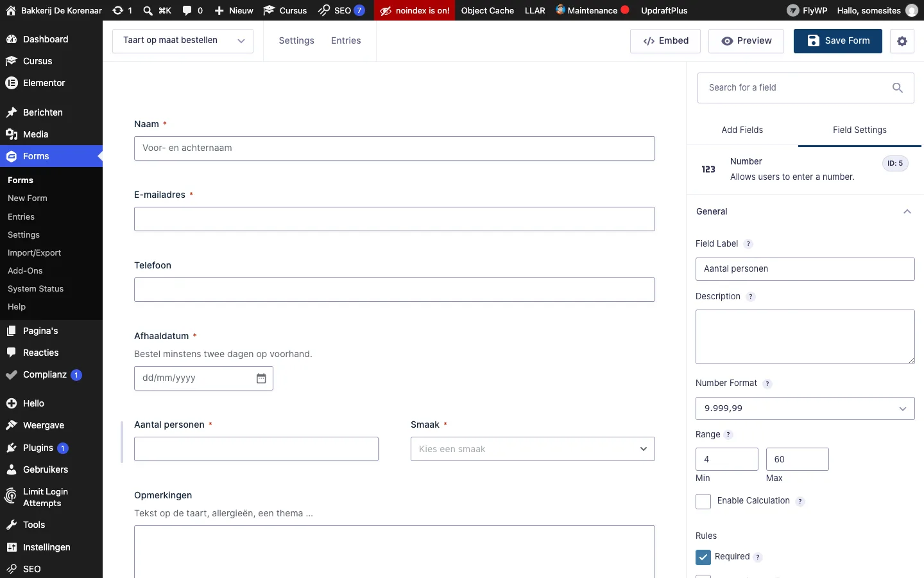Open the comments bubble in admin bar

pyautogui.click(x=193, y=10)
